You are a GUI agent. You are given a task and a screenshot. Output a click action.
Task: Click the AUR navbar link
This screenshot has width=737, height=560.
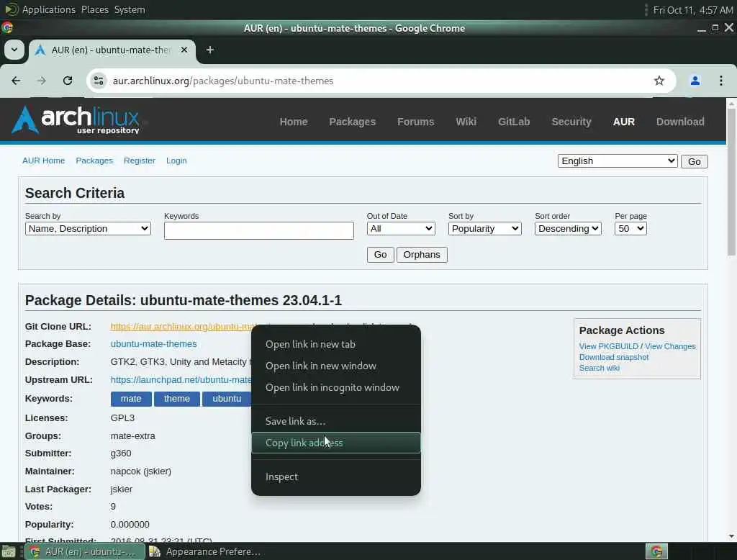pos(624,122)
